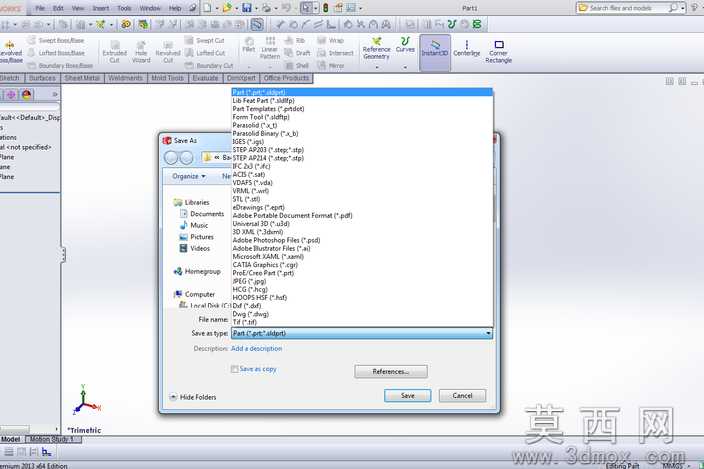This screenshot has height=469, width=704.
Task: Click the Save button in dialog
Action: (x=408, y=395)
